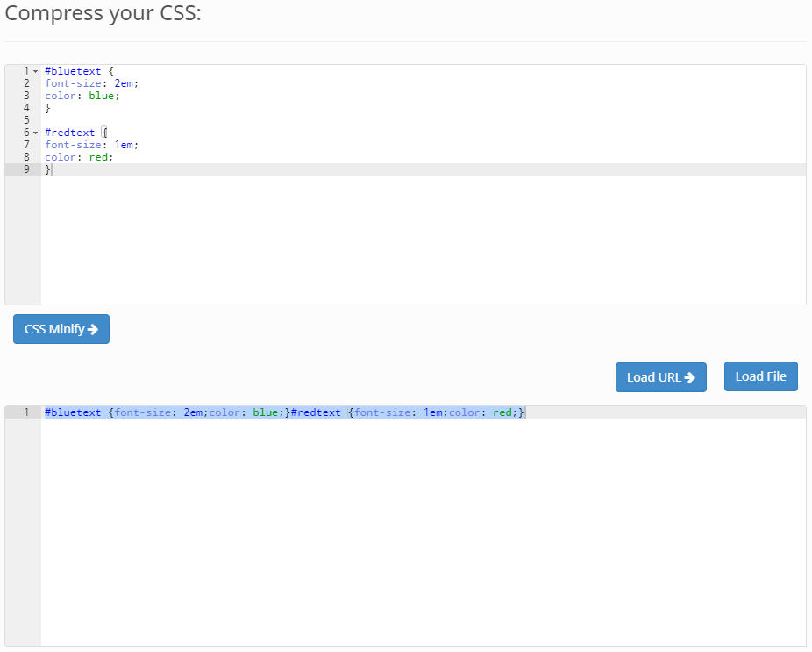812x652 pixels.
Task: Click the 1em value on line 7
Action: [125, 145]
